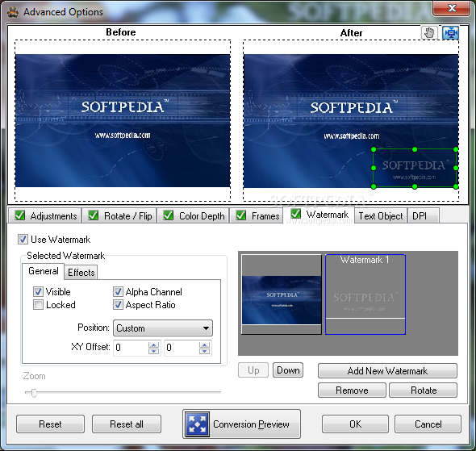This screenshot has width=476, height=451.
Task: Click the Rotate watermark button
Action: coord(424,390)
